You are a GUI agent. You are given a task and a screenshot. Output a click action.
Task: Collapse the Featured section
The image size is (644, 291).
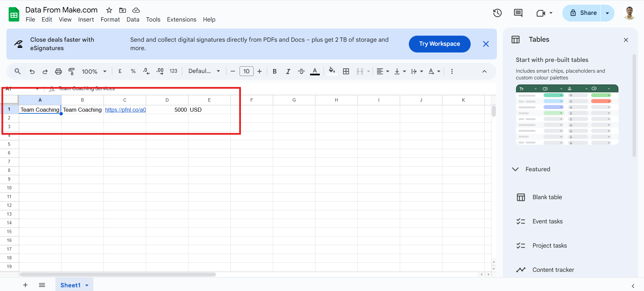pos(515,169)
